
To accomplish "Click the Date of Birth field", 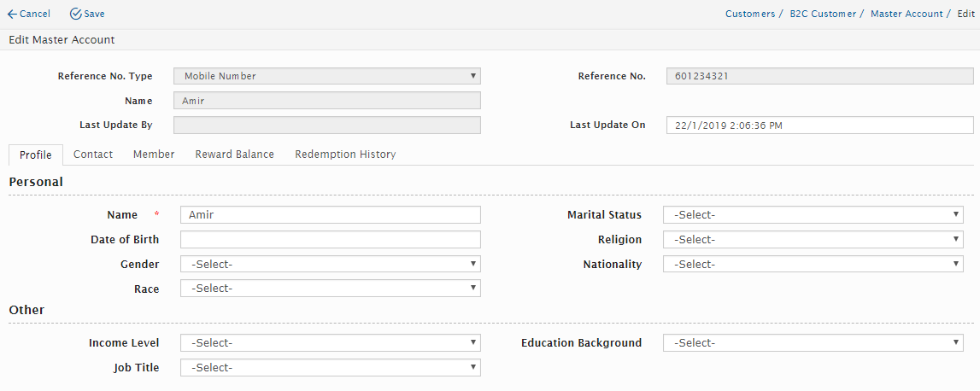I will pos(330,240).
